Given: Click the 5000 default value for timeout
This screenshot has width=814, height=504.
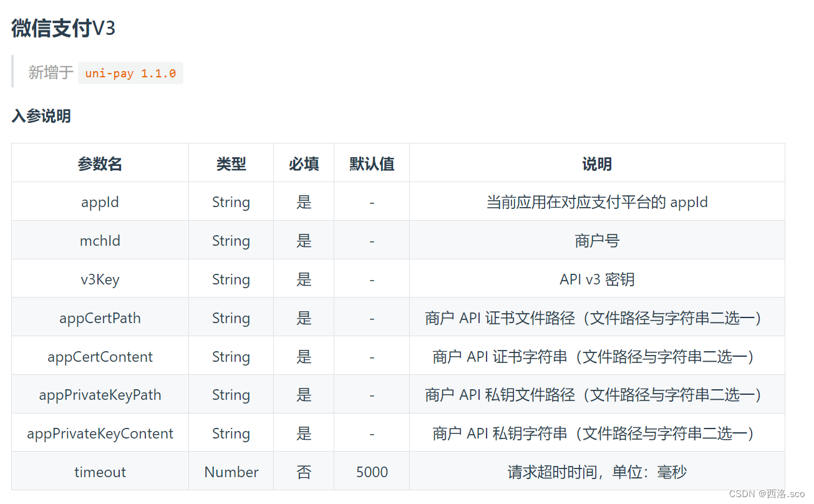Looking at the screenshot, I should click(x=372, y=472).
